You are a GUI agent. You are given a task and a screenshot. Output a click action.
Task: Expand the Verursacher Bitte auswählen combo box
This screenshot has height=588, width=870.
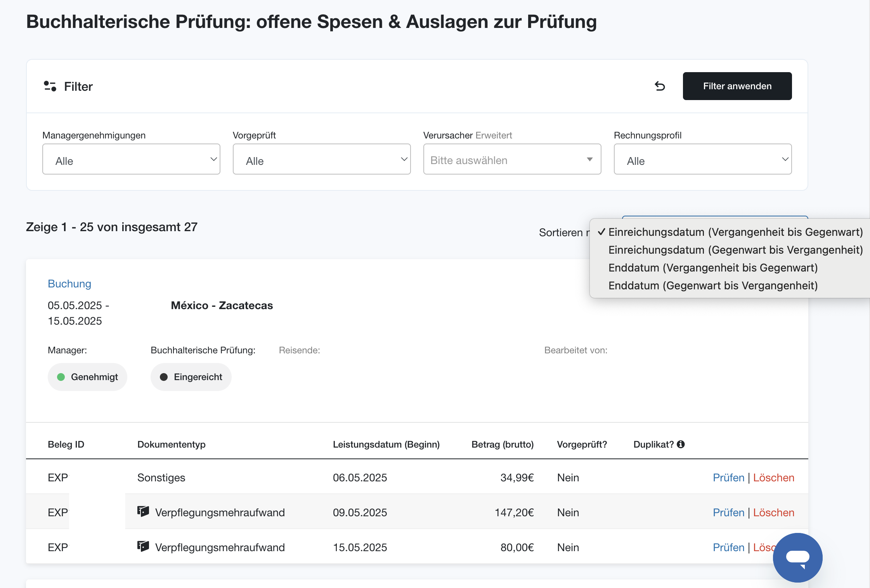pos(512,159)
